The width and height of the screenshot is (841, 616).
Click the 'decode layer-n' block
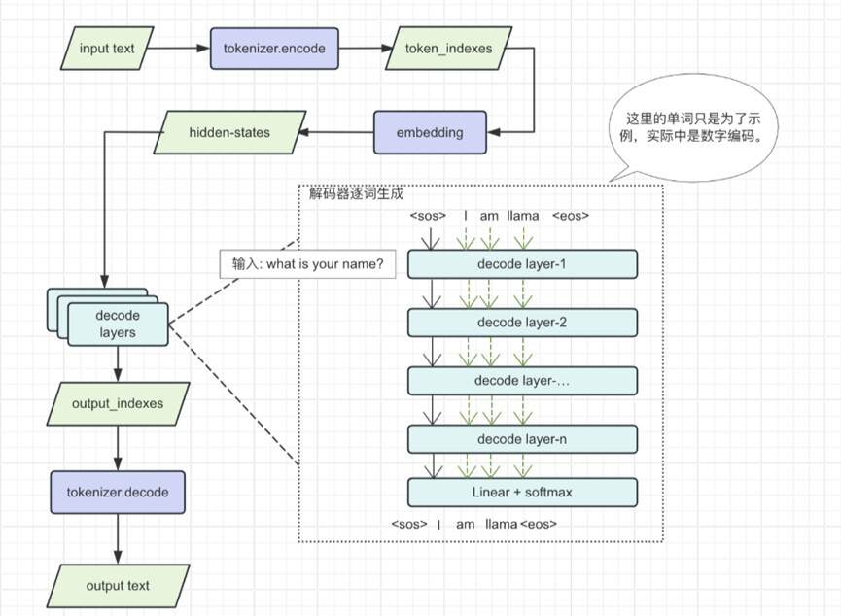pyautogui.click(x=522, y=439)
